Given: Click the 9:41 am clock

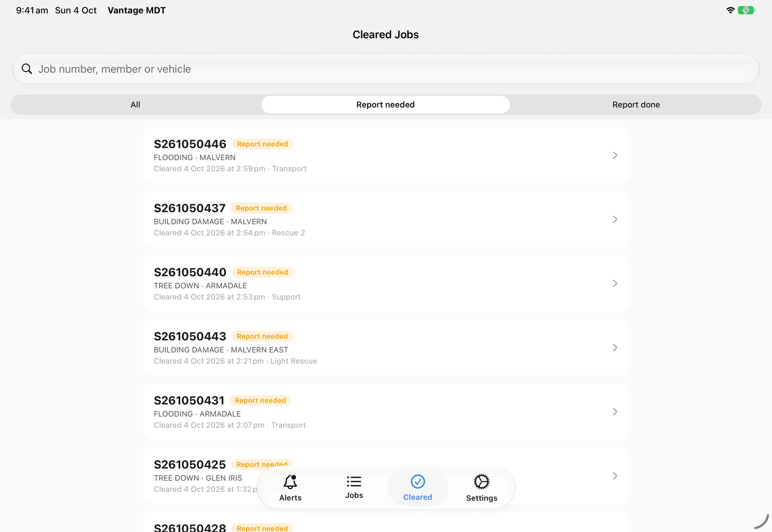Looking at the screenshot, I should coord(32,10).
